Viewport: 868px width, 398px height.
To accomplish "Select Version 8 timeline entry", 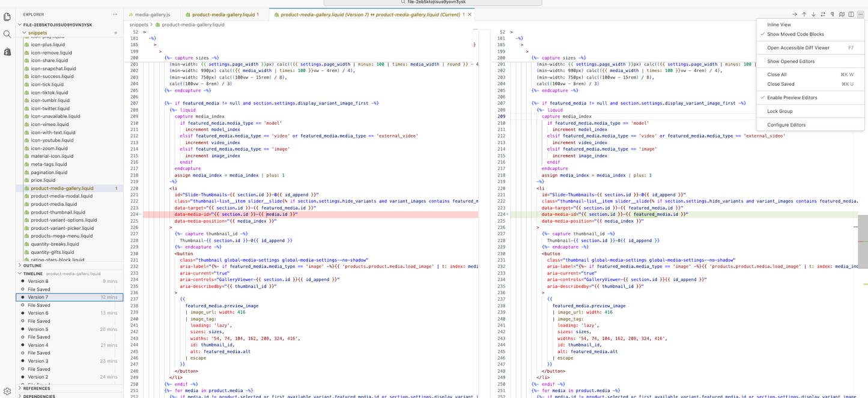I will click(x=69, y=281).
